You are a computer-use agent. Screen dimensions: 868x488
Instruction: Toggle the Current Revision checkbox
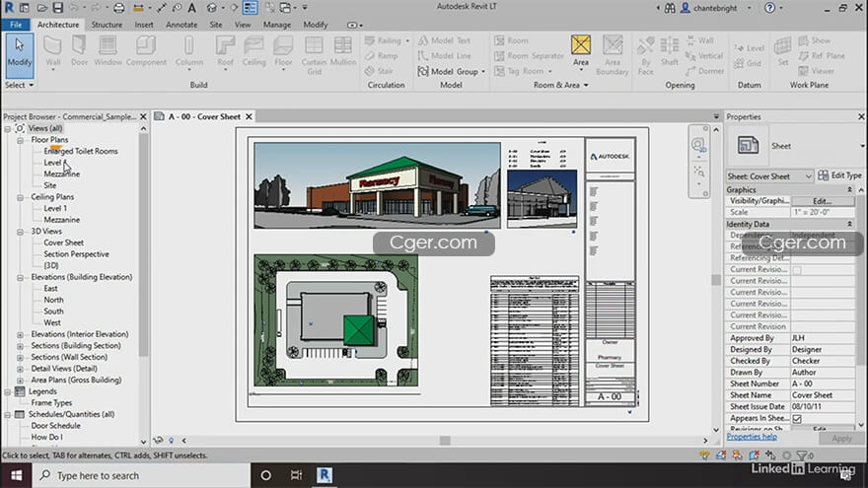coord(797,270)
